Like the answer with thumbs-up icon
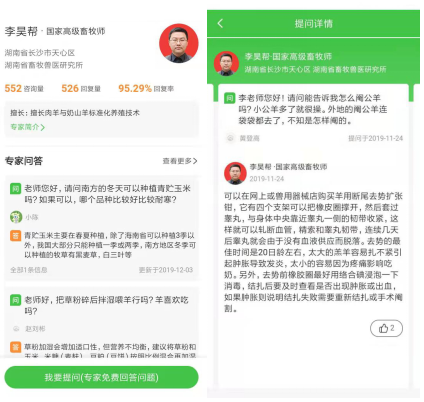Viewport: 424px width, 402px height. coord(386,328)
